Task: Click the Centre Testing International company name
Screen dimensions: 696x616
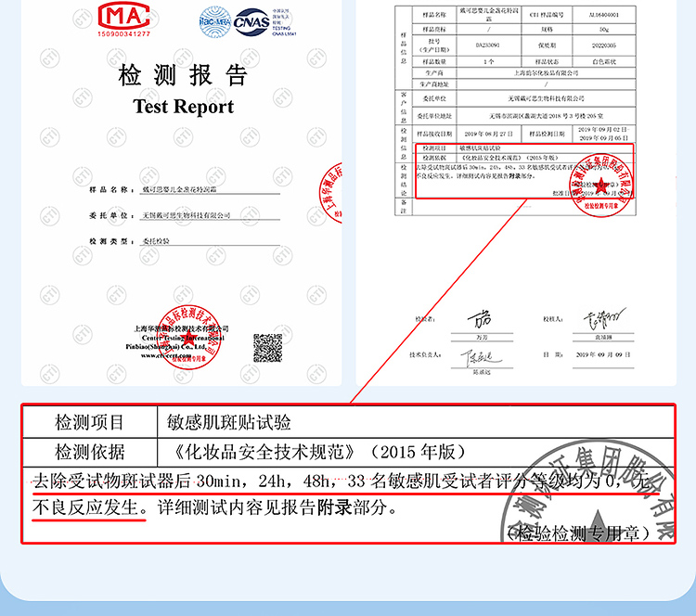Action: [x=176, y=342]
